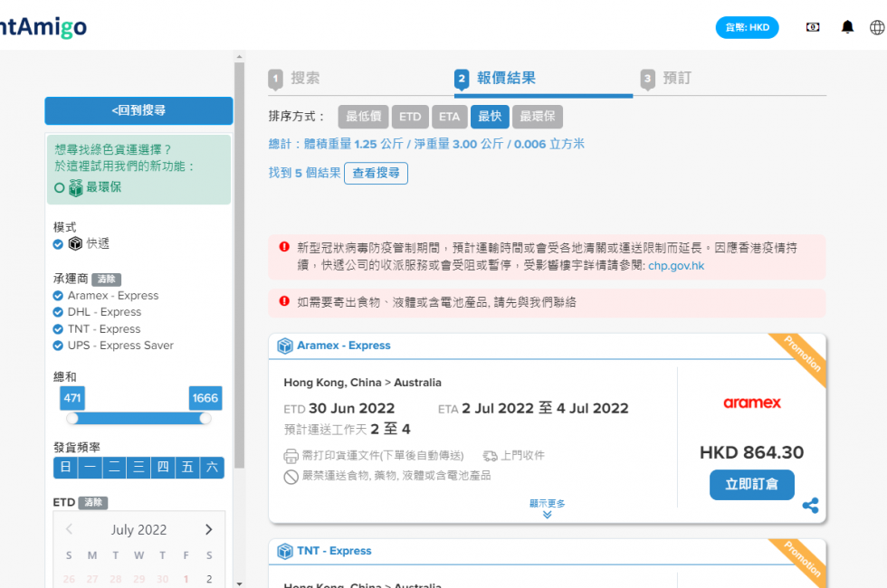Screen dimensions: 887x588
Task: Sort results by ETA
Action: (450, 117)
